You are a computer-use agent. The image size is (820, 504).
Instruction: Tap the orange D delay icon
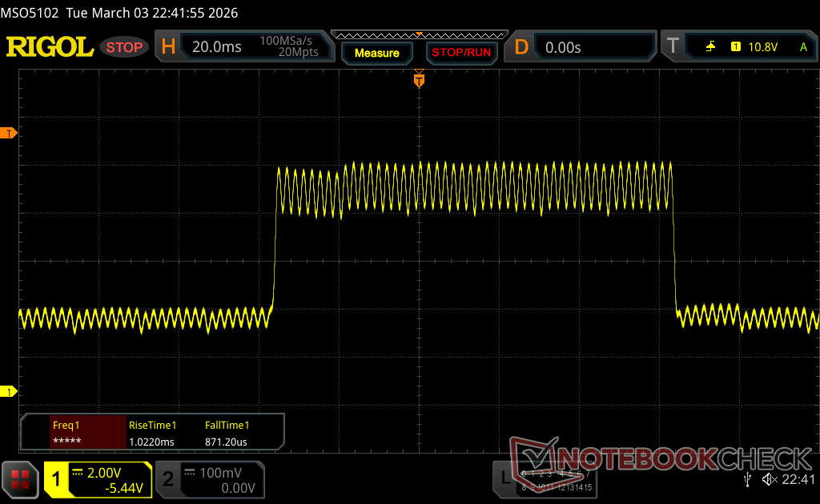click(521, 47)
